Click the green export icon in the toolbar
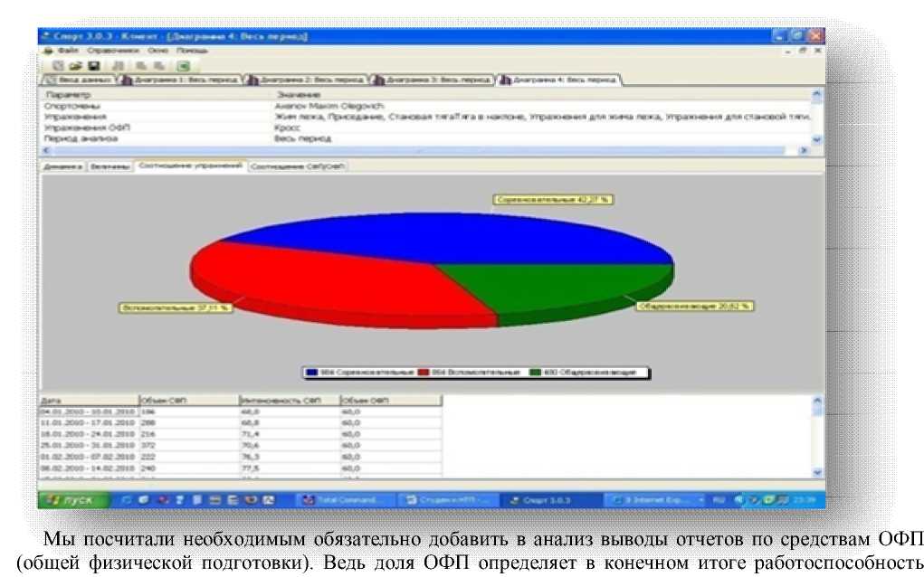The width and height of the screenshot is (924, 577). point(184,66)
